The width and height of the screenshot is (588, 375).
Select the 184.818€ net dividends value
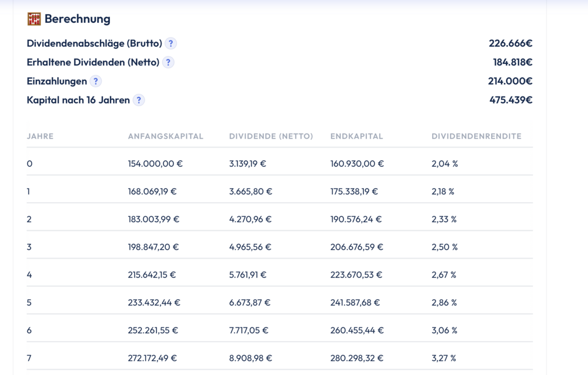coord(513,62)
